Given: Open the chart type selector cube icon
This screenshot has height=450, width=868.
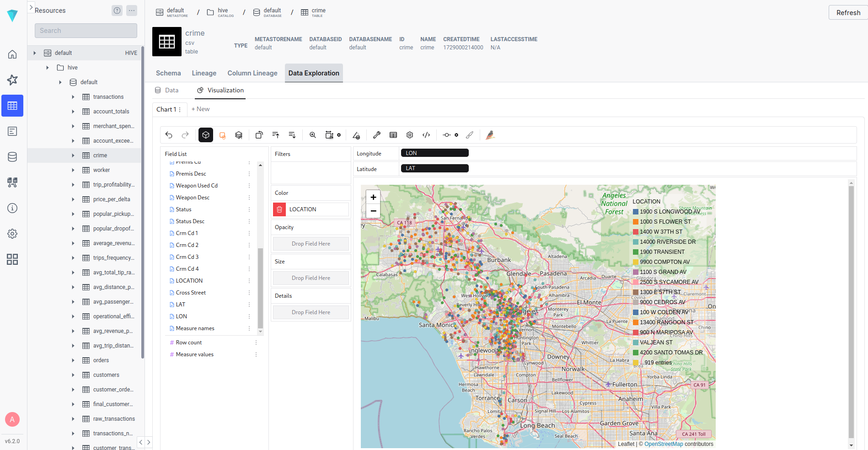Looking at the screenshot, I should [205, 135].
